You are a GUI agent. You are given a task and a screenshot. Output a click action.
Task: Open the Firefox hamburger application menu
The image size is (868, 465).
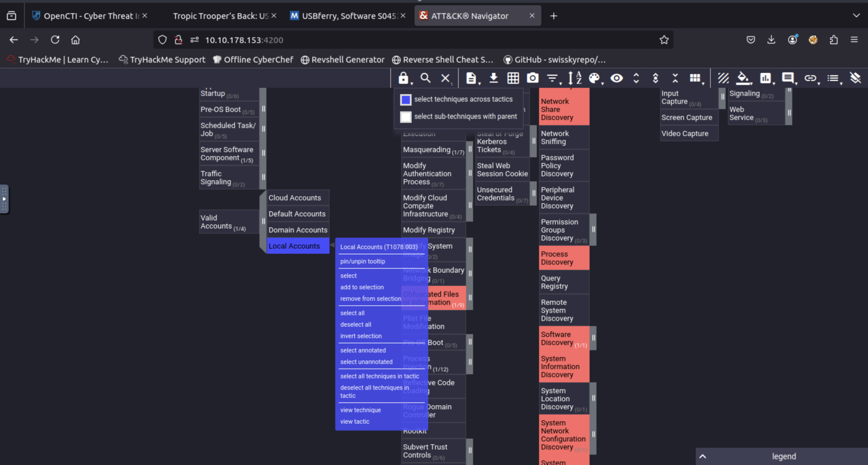click(x=854, y=40)
